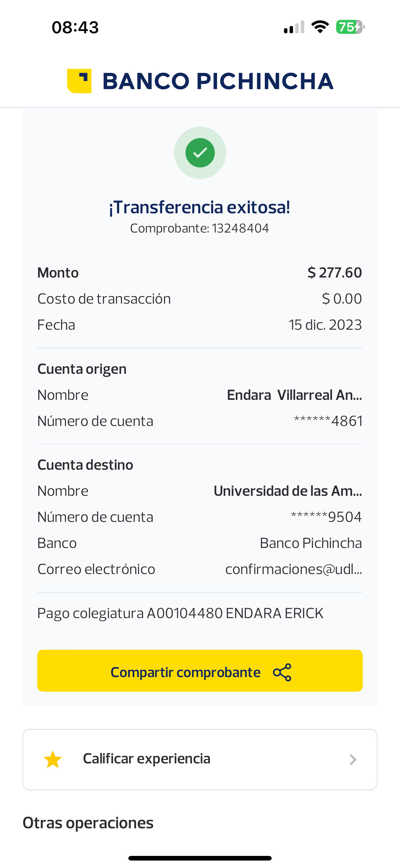Tap the share icon on yellow button
Viewport: 400px width, 868px height.
pos(282,672)
